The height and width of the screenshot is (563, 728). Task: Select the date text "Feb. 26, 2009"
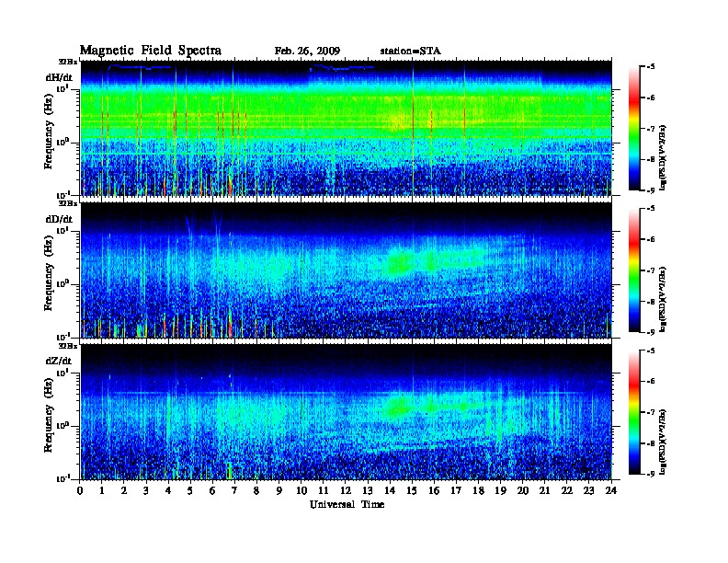[307, 52]
